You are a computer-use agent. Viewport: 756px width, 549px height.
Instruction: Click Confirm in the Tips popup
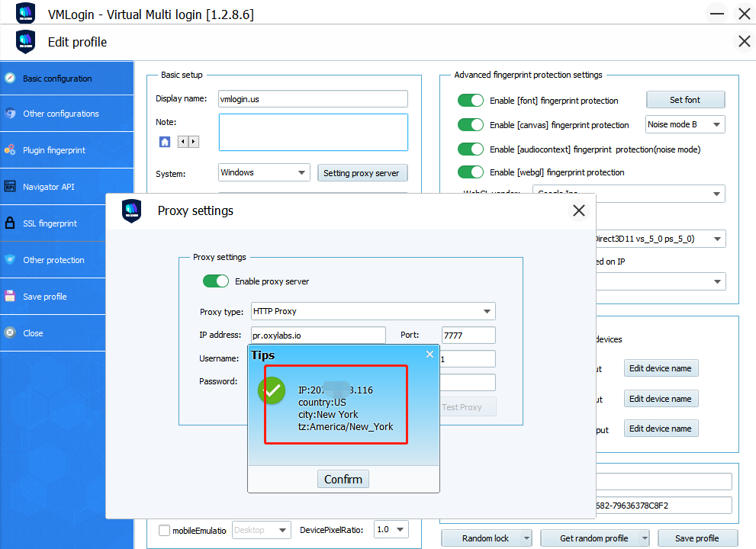coord(343,479)
